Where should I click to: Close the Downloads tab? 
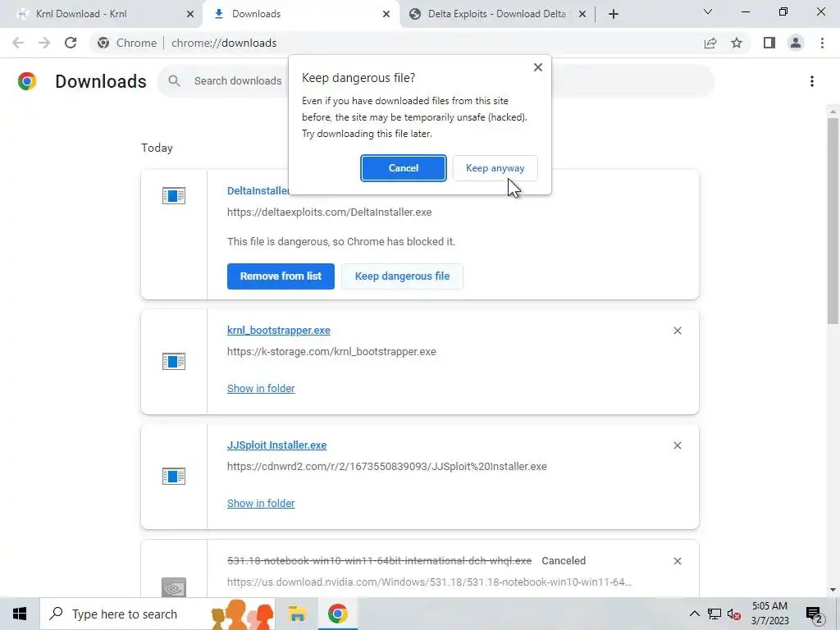[386, 14]
